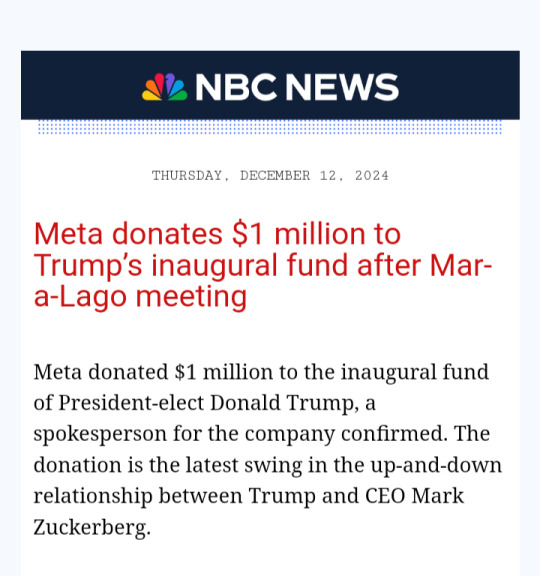Viewport: 540px width, 576px height.
Task: Click the phrase "up-and-down" in the article
Action: [x=436, y=465]
